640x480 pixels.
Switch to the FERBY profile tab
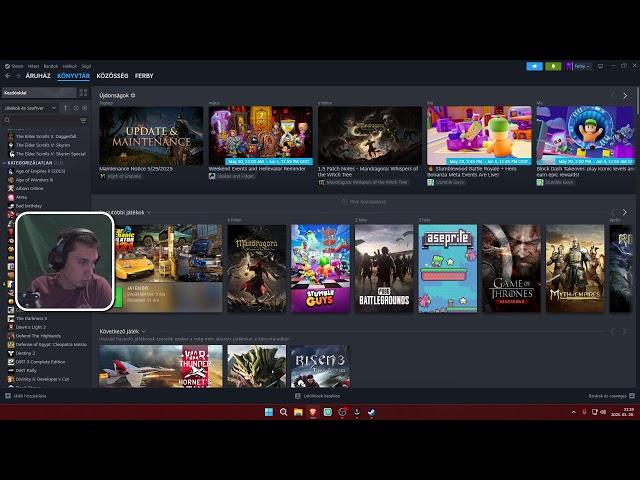144,76
